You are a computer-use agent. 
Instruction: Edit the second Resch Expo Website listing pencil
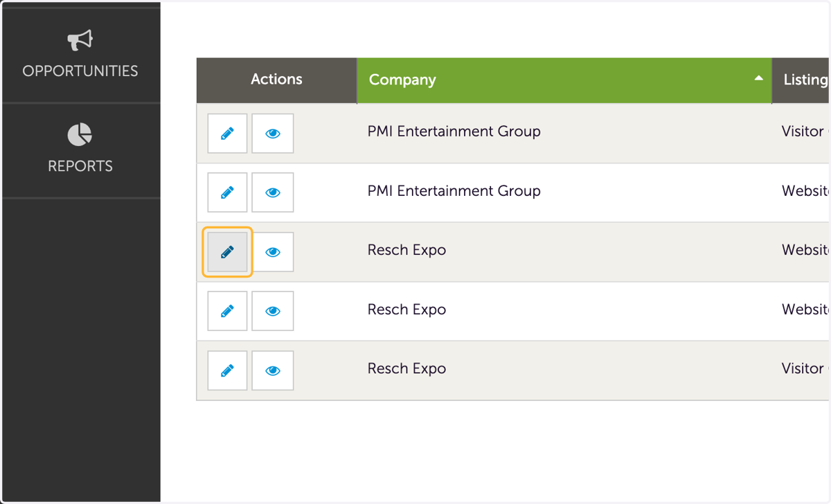coord(227,311)
